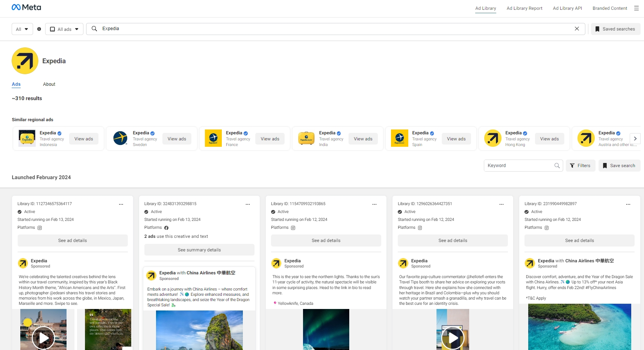
Task: Open options menu for ad 1154709932193865
Action: click(x=374, y=204)
